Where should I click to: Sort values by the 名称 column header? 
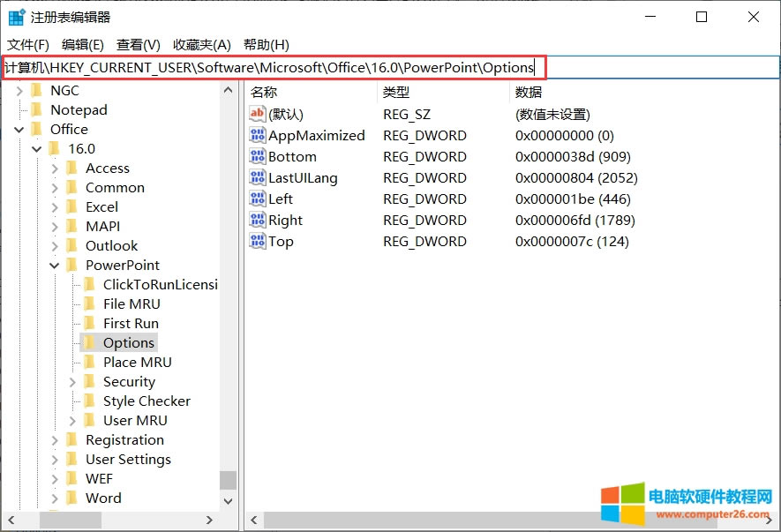[264, 92]
